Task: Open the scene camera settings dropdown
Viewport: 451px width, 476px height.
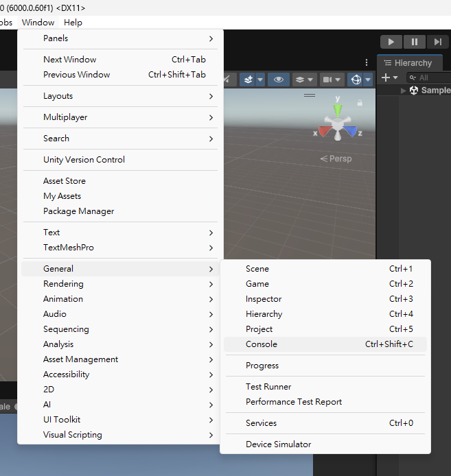Action: pos(332,80)
